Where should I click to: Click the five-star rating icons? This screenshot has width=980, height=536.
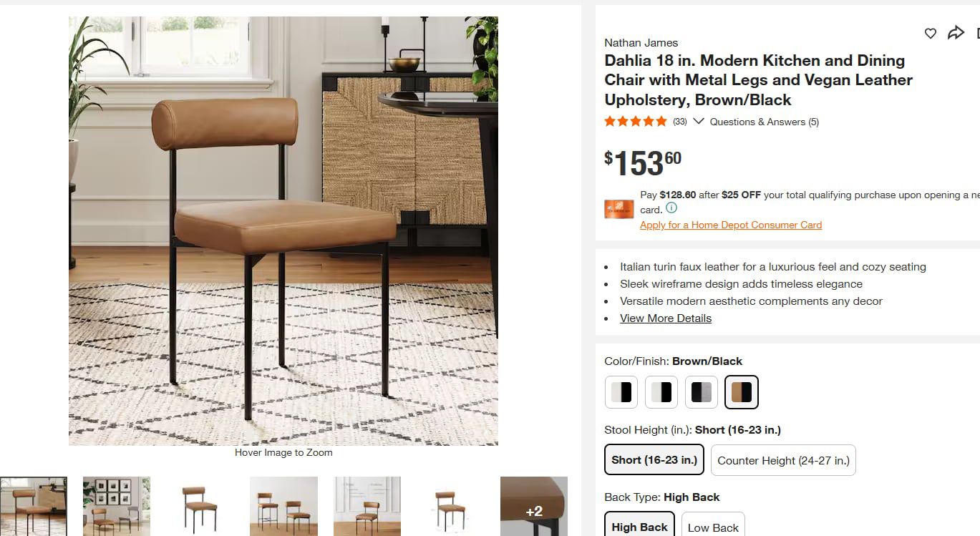click(x=636, y=122)
